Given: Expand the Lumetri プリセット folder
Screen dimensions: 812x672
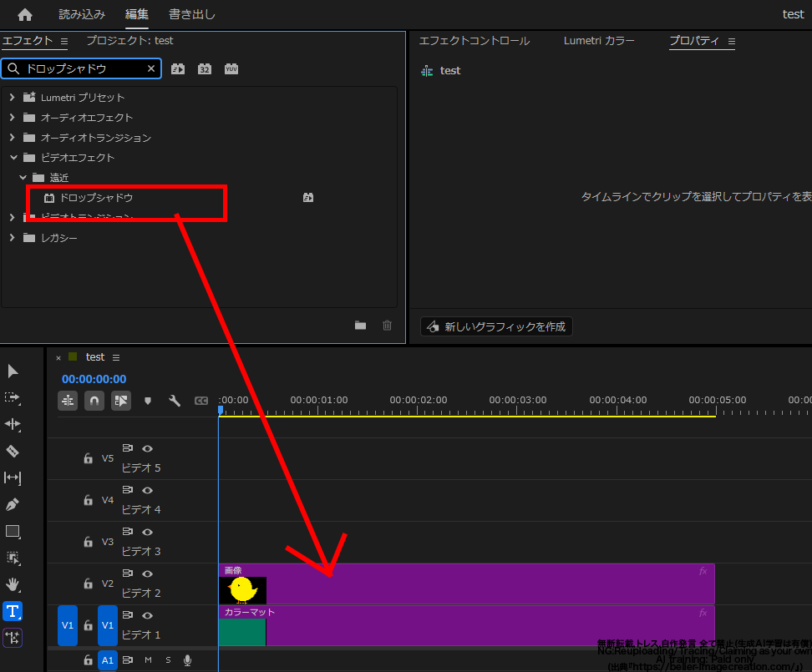Looking at the screenshot, I should [13, 98].
